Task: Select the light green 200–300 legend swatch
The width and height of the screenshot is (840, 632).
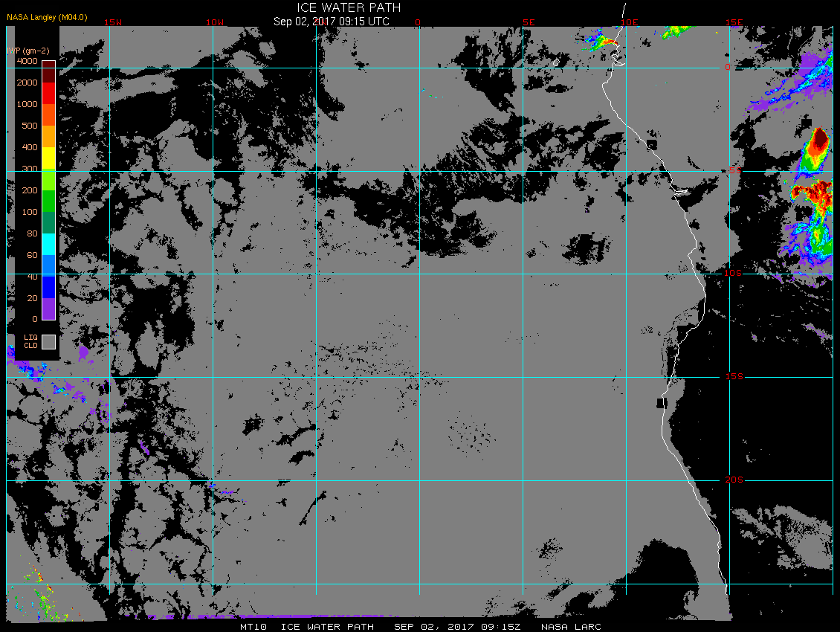Action: point(49,180)
